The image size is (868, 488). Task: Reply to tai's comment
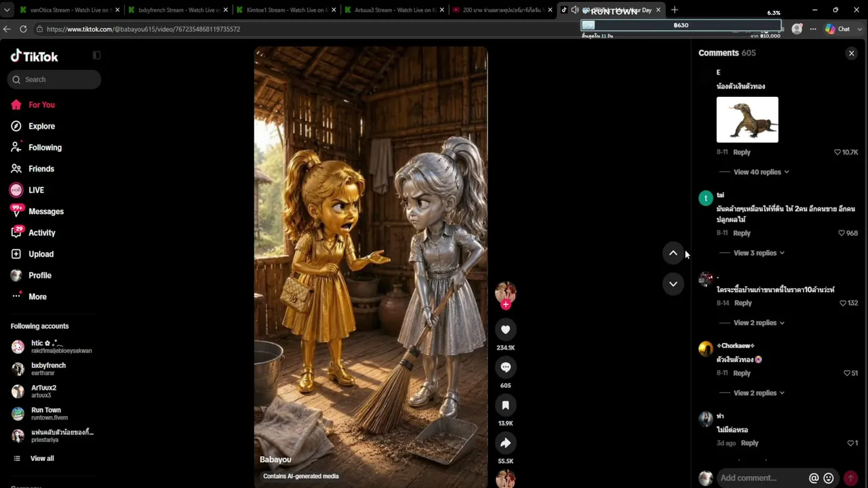[741, 233]
